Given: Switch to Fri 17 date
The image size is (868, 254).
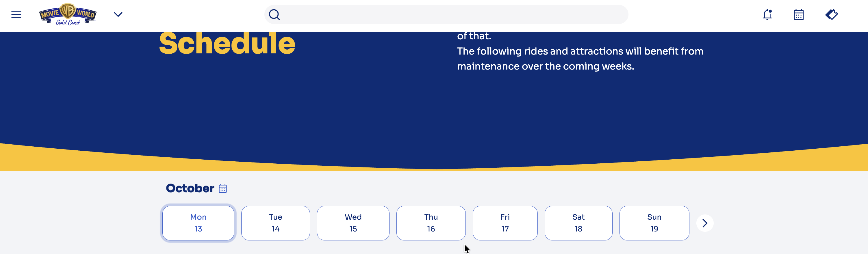Looking at the screenshot, I should tap(505, 223).
